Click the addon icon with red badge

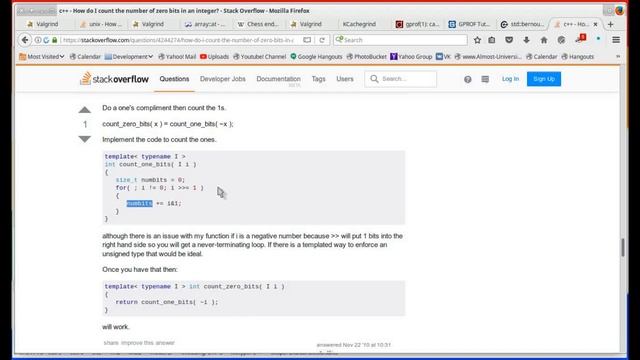[x=580, y=39]
